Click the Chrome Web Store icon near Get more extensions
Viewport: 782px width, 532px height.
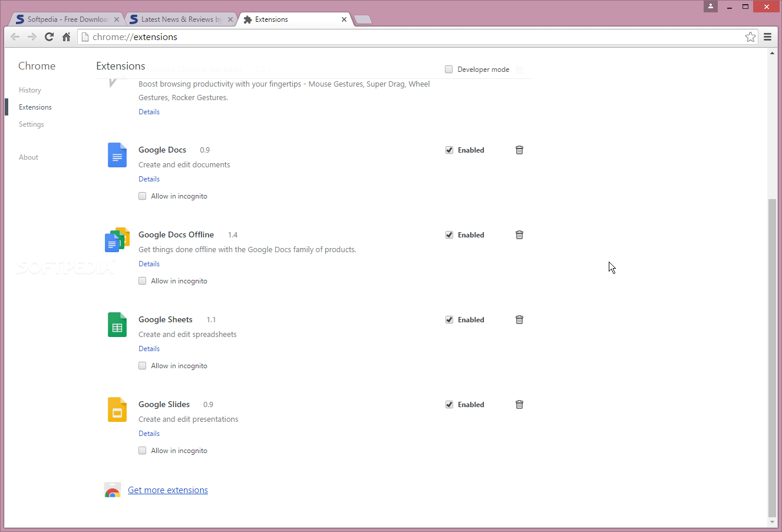[113, 490]
